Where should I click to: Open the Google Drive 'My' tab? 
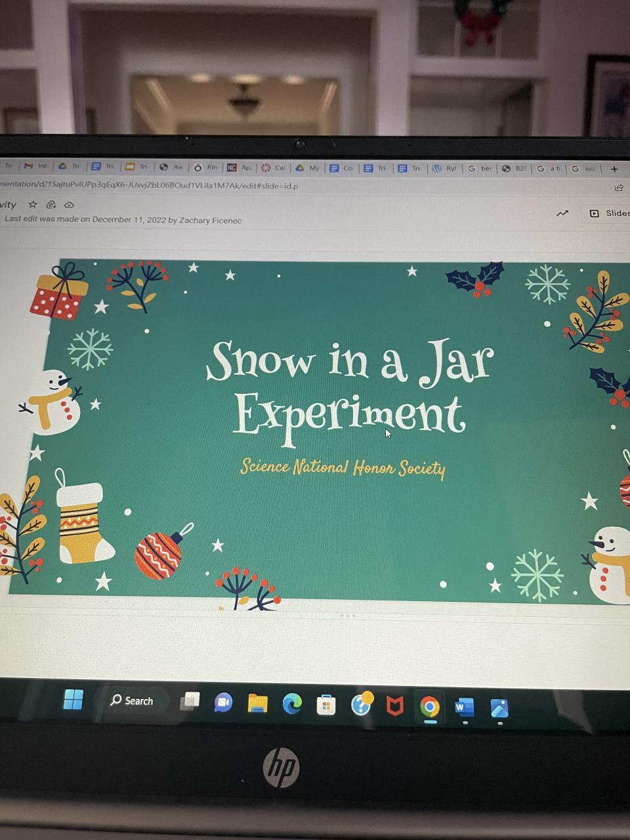[308, 168]
